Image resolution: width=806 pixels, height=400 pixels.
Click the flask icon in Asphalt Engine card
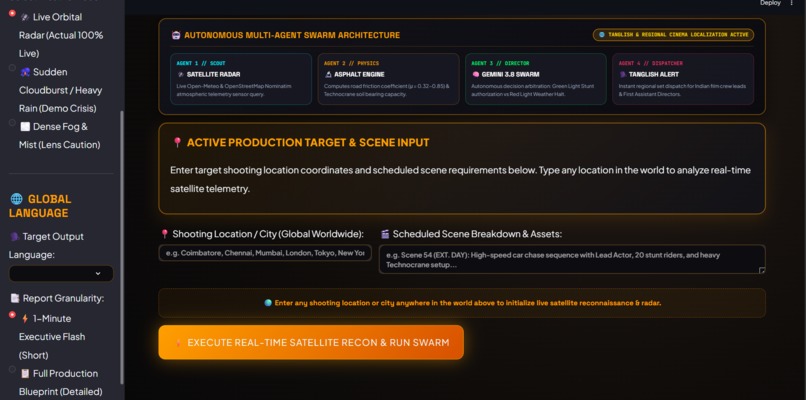pos(328,75)
